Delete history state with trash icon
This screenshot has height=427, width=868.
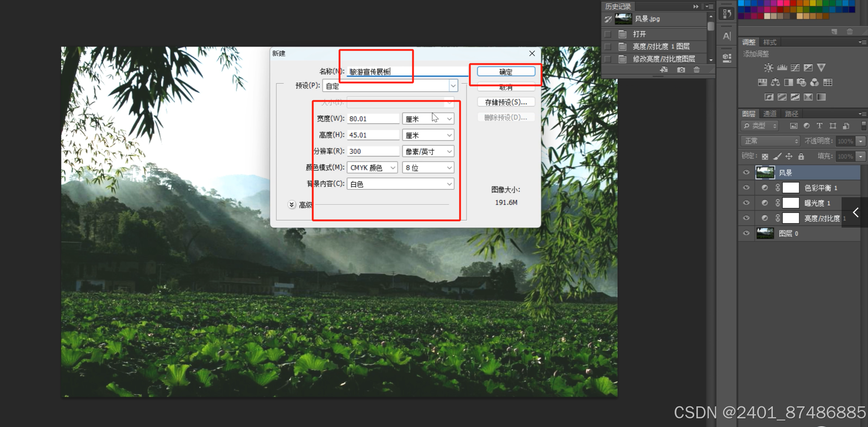[696, 70]
